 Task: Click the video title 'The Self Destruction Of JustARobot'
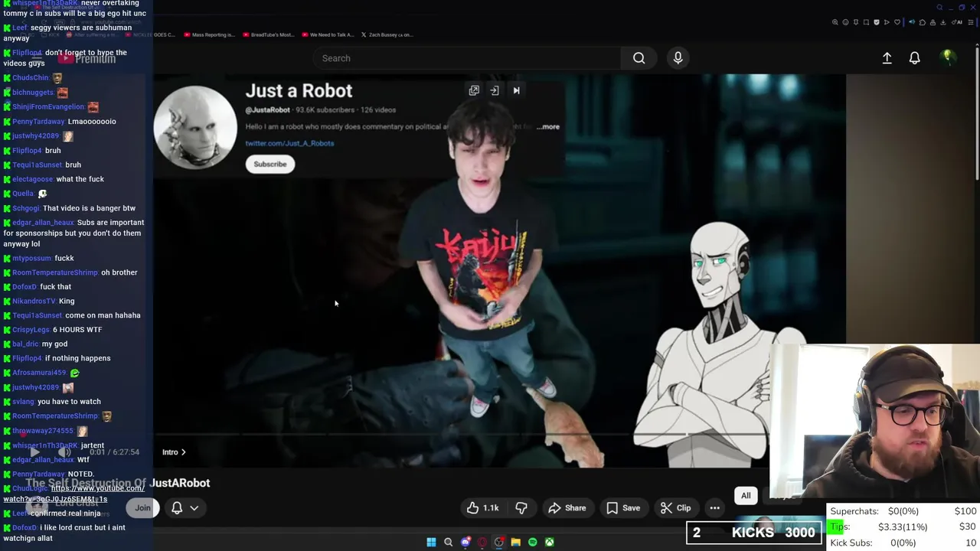tap(118, 483)
